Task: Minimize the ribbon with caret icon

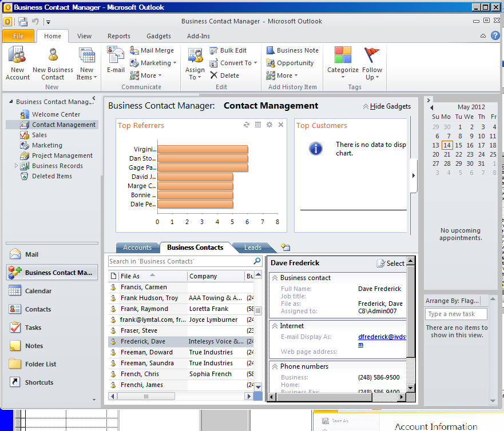Action: pos(483,36)
